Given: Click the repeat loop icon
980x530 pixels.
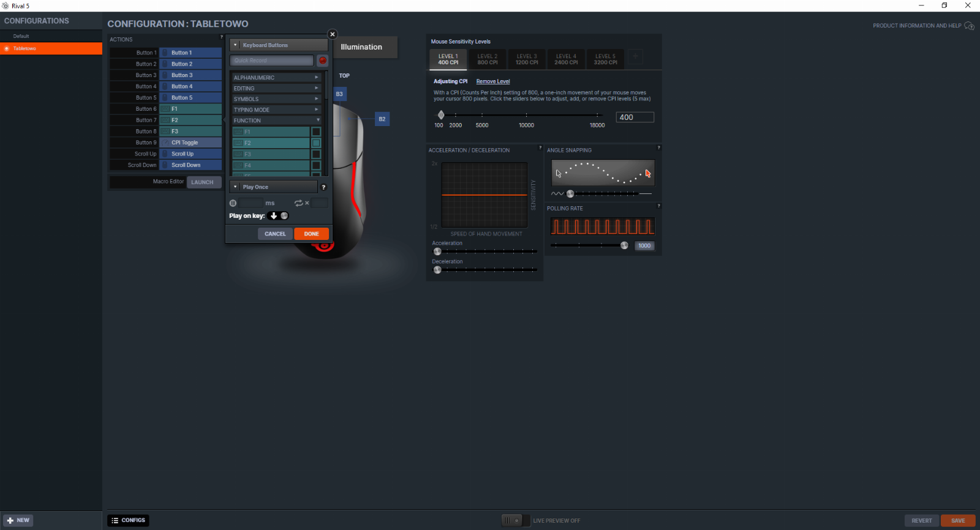Looking at the screenshot, I should pos(298,203).
